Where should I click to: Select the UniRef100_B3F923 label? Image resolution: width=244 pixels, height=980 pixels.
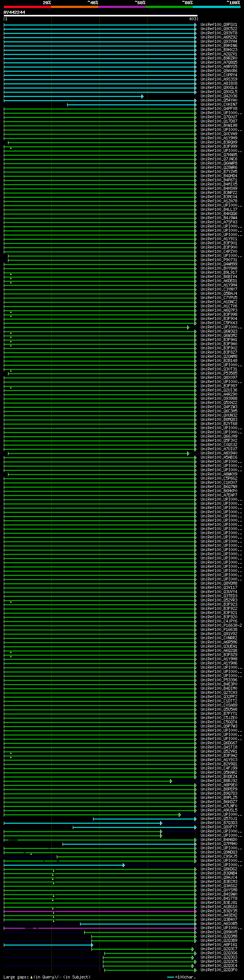[219, 605]
